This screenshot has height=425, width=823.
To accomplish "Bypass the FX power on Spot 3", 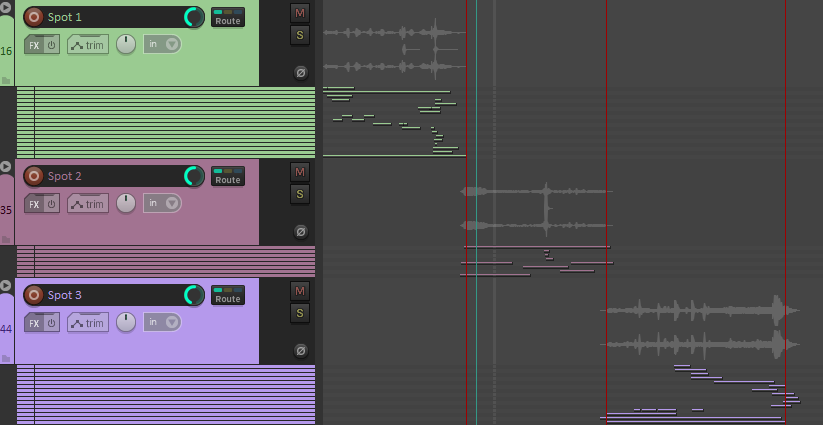I will 51,323.
